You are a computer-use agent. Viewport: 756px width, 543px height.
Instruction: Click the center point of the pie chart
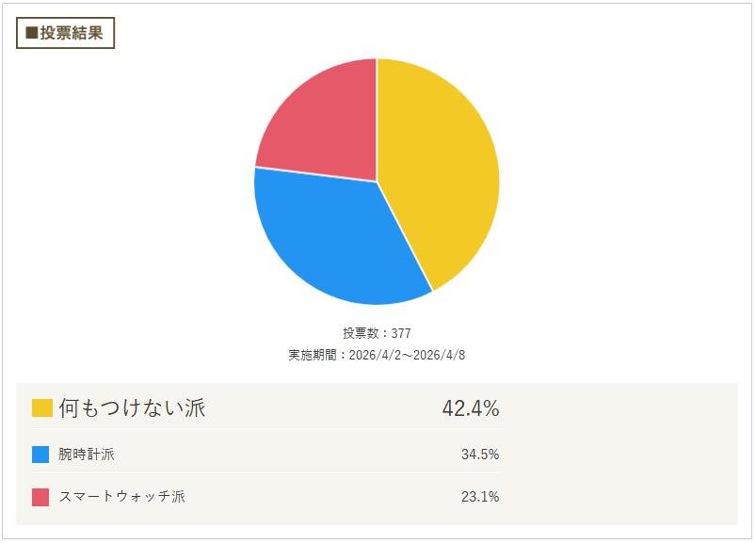pyautogui.click(x=377, y=182)
